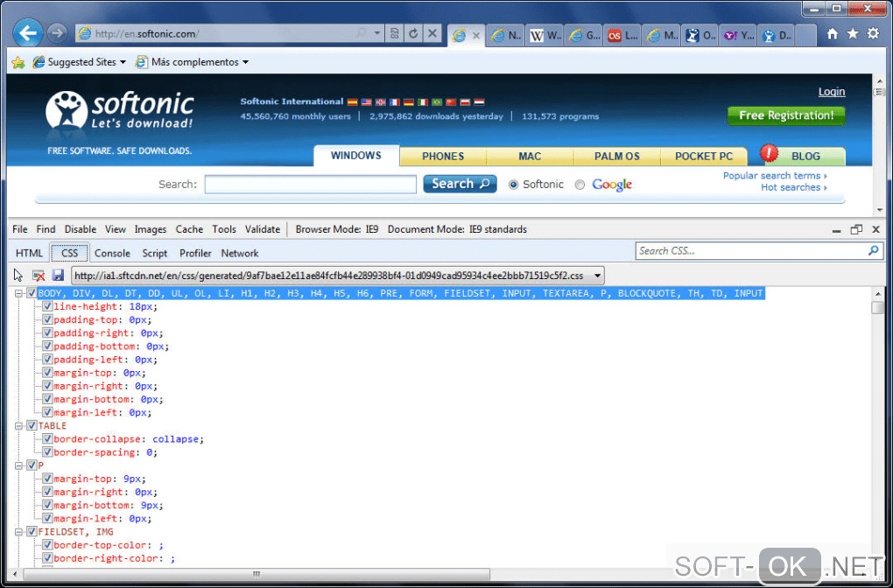893x588 pixels.
Task: Select the Spanish flag icon
Action: (x=352, y=101)
